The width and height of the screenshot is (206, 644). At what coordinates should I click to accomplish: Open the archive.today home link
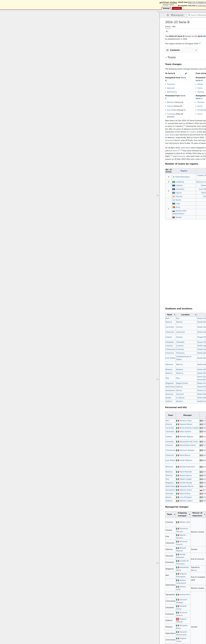(x=168, y=2)
